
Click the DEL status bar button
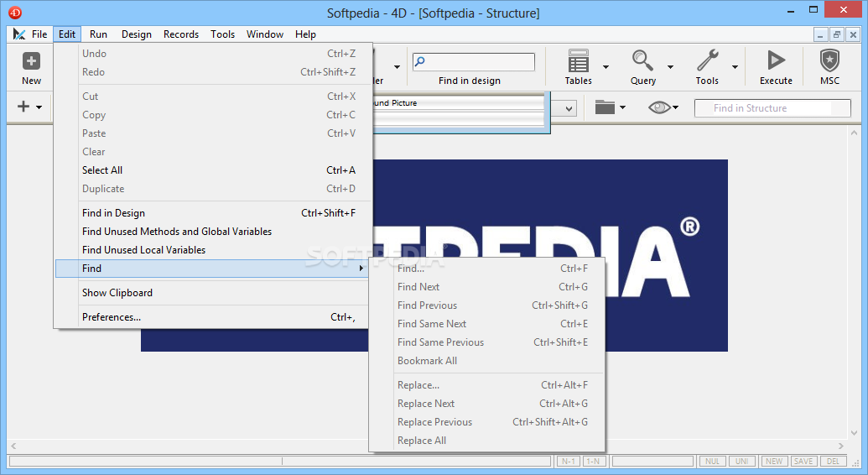click(x=833, y=461)
